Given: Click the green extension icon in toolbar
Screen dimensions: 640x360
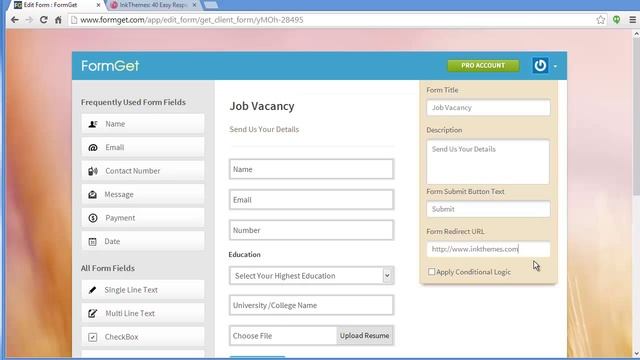Looking at the screenshot, I should 617,20.
